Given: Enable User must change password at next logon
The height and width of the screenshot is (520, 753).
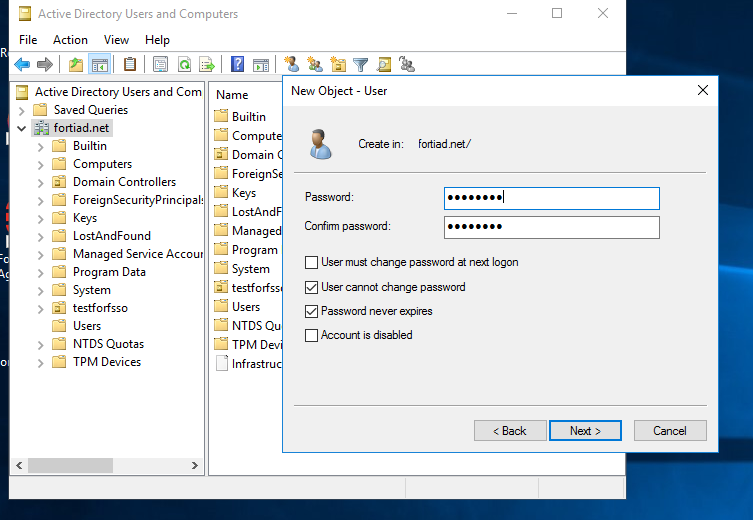Looking at the screenshot, I should [312, 263].
